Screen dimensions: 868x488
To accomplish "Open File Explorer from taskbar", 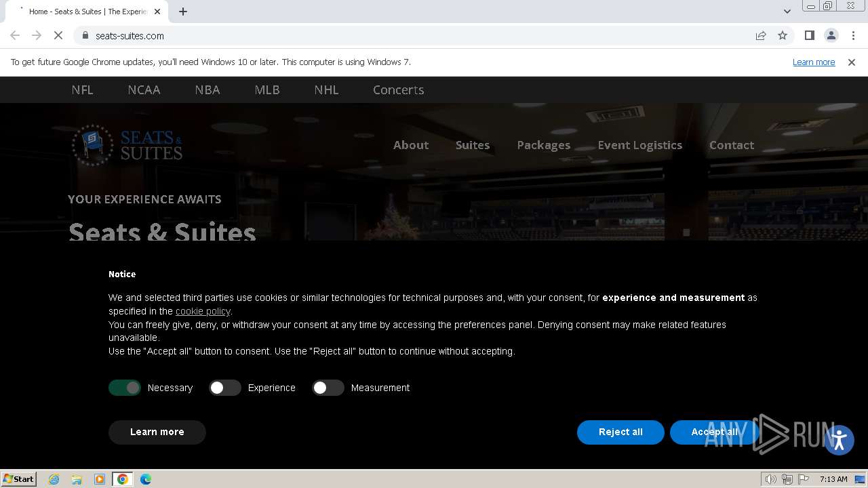I will pos(77,479).
